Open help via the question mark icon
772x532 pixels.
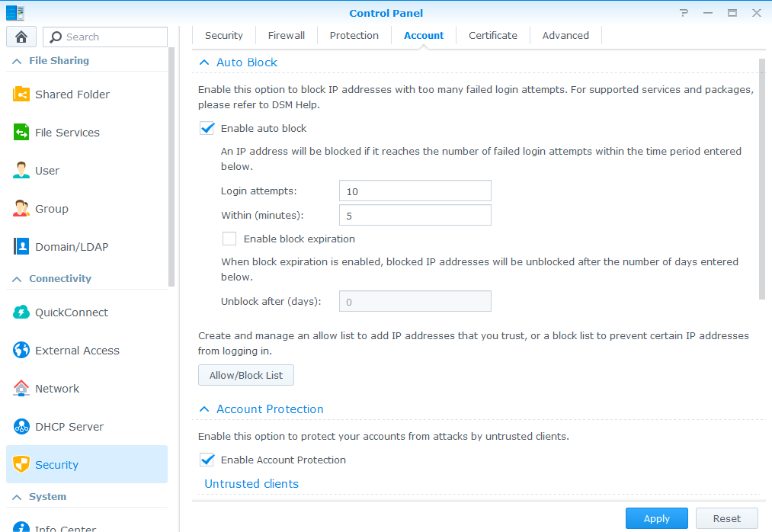pyautogui.click(x=684, y=13)
